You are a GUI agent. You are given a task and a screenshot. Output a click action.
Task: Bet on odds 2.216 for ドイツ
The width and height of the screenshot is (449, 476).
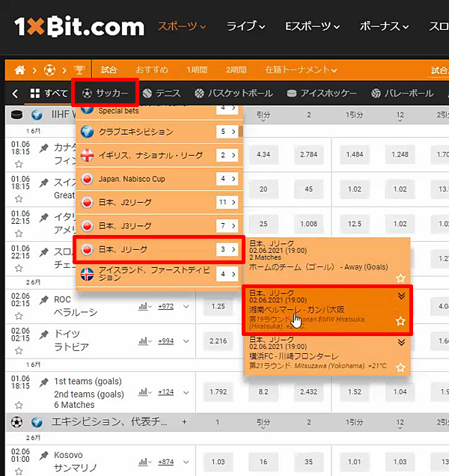(x=218, y=341)
